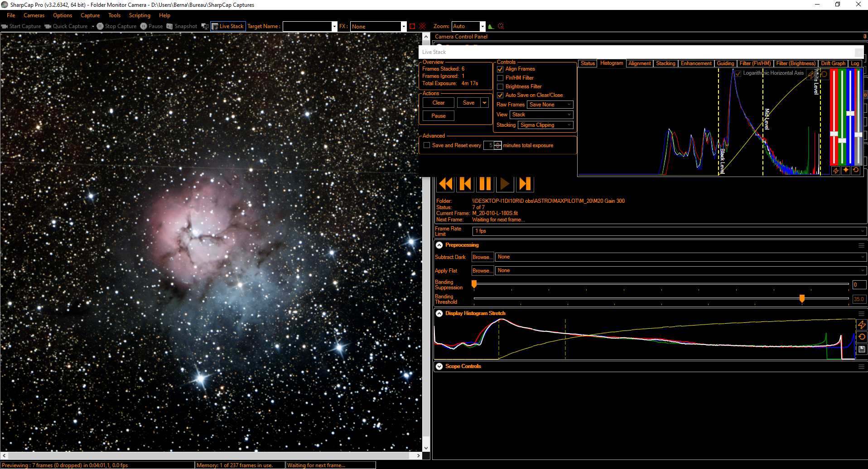Open the Zoom dropdown

[x=482, y=26]
